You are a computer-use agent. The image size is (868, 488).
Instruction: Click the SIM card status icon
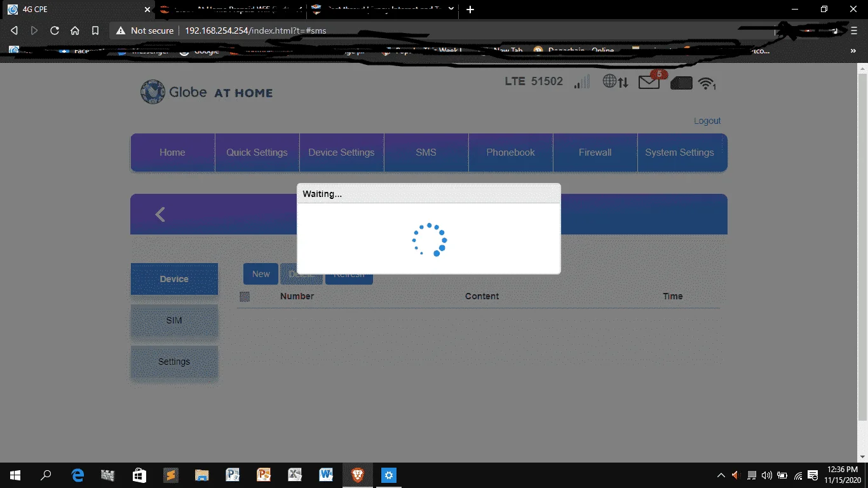681,83
